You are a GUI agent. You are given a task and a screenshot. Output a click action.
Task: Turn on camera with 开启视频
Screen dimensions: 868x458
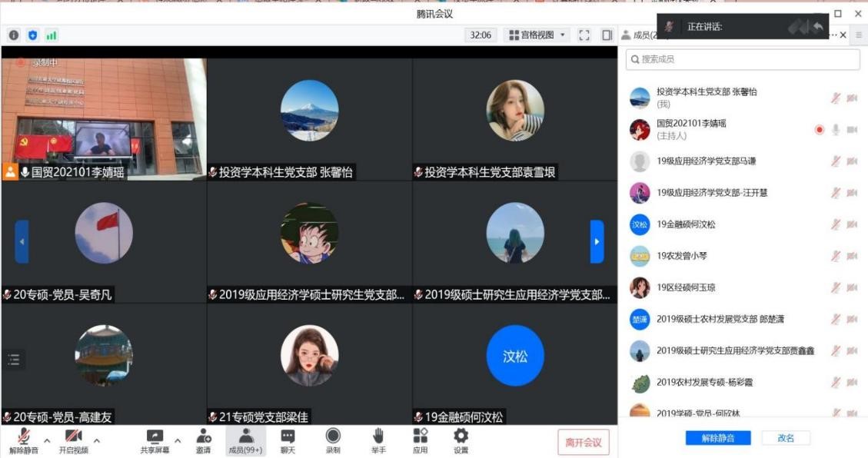(73, 437)
